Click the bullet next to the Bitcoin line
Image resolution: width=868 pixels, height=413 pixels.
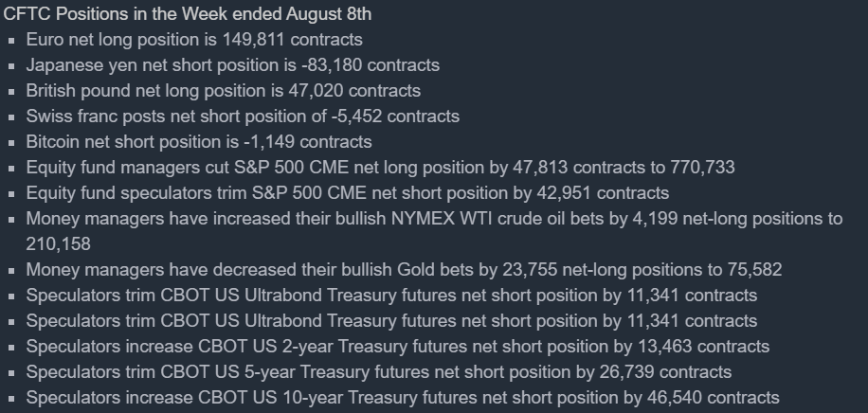(x=11, y=143)
